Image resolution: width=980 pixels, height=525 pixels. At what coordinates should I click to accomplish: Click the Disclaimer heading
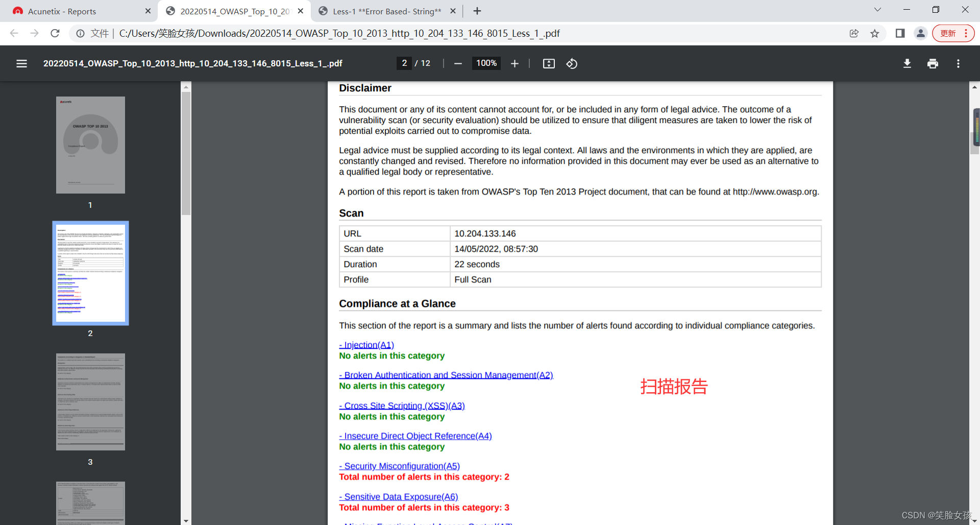(x=365, y=88)
